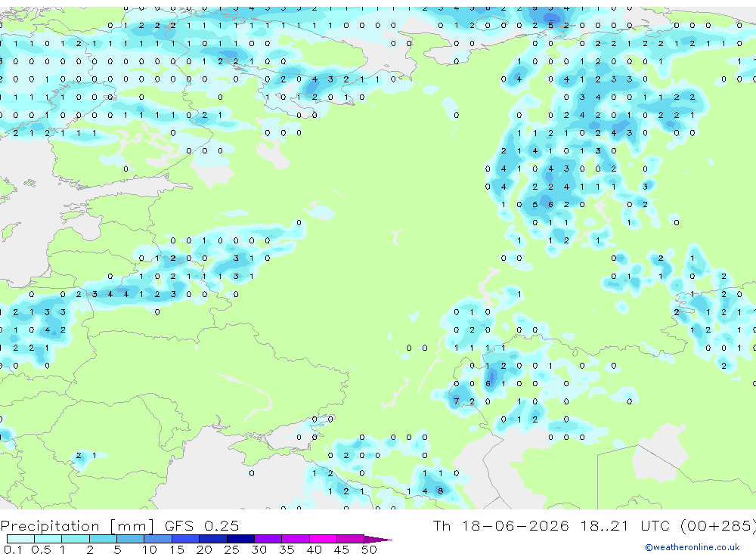
Task: Click the 5–10 mm legend color swatch
Action: (x=131, y=539)
